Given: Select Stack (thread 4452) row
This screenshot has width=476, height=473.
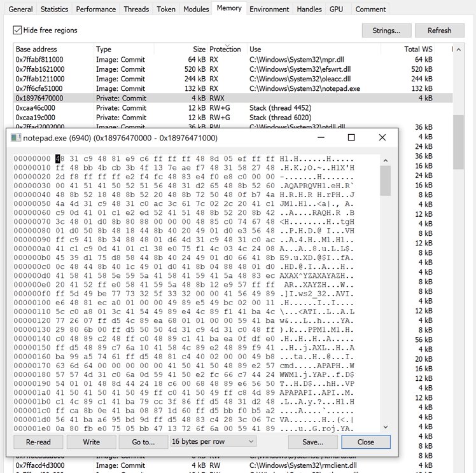Looking at the screenshot, I should [x=232, y=108].
